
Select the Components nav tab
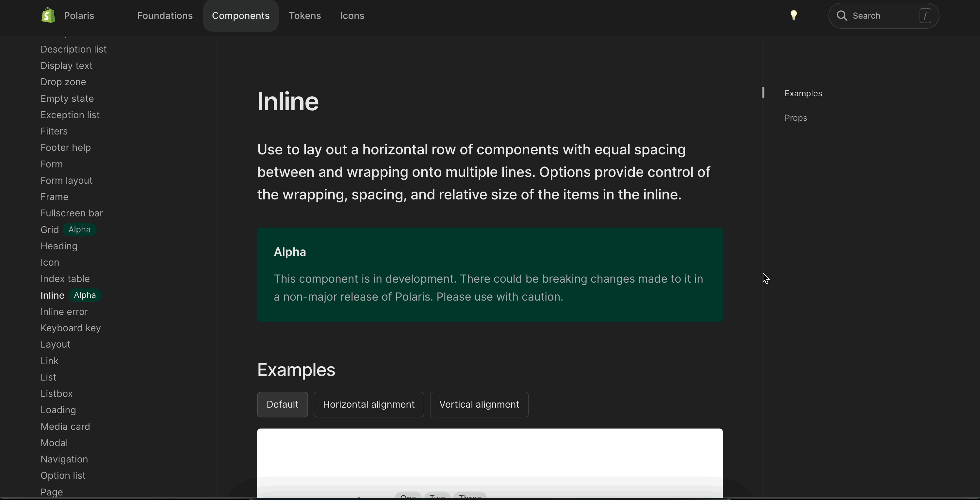point(240,16)
